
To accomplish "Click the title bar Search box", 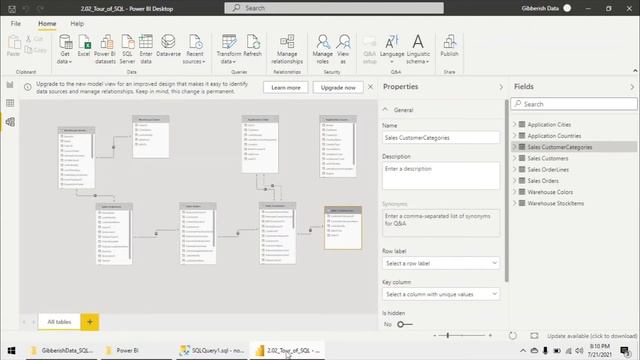I will [334, 8].
